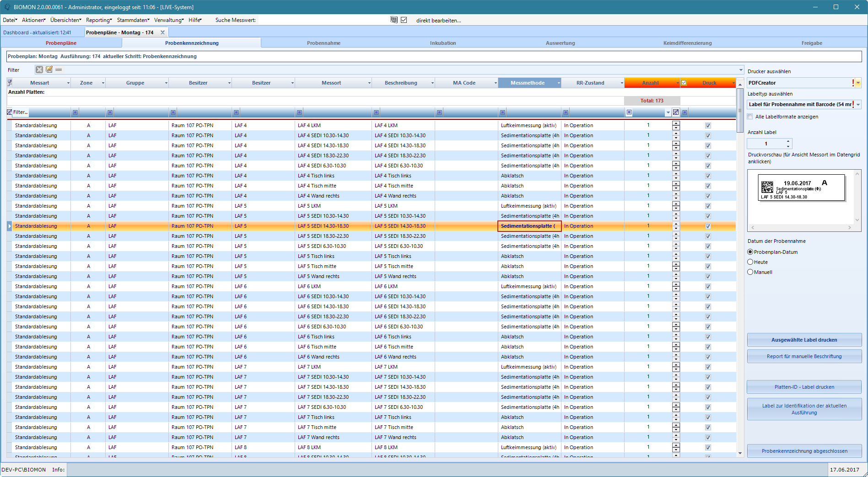Click 'Report für manuelle Beschriftung' button
The image size is (868, 477).
[804, 356]
